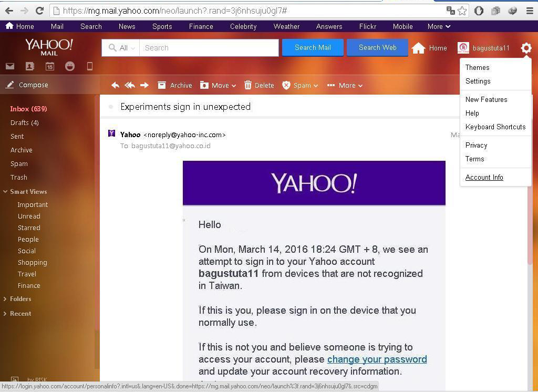
Task: Click the Reply All double-arrow icon
Action: click(x=130, y=85)
